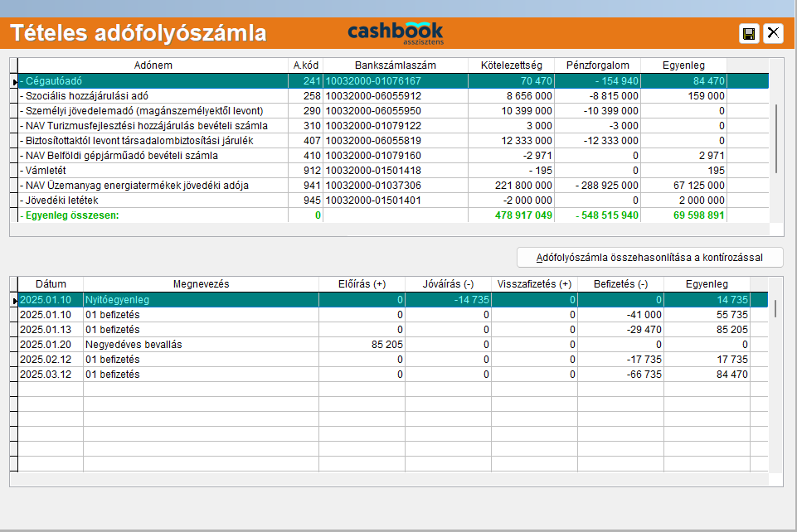
Task: Close the Tételes adófolyószámla window
Action: coord(773,33)
